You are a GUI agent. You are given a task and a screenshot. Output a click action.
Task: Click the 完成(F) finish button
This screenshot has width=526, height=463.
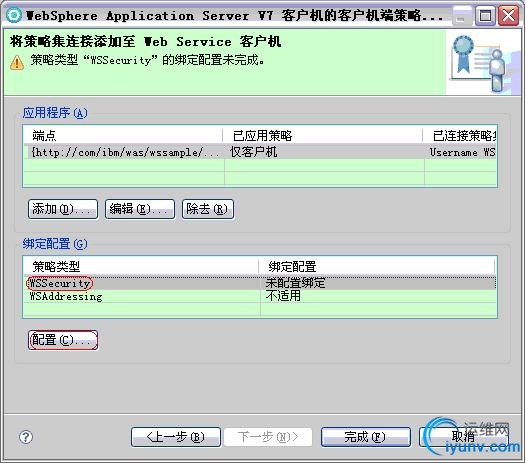(x=366, y=437)
